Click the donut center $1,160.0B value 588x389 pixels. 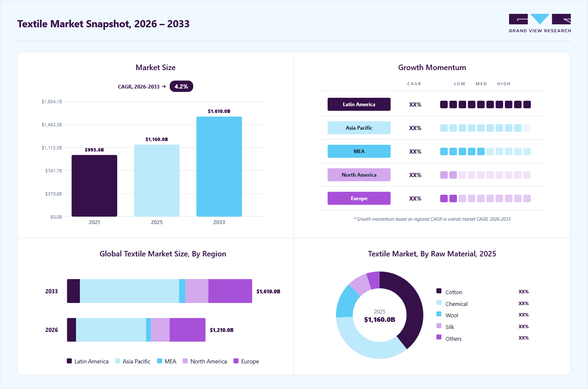(x=380, y=320)
